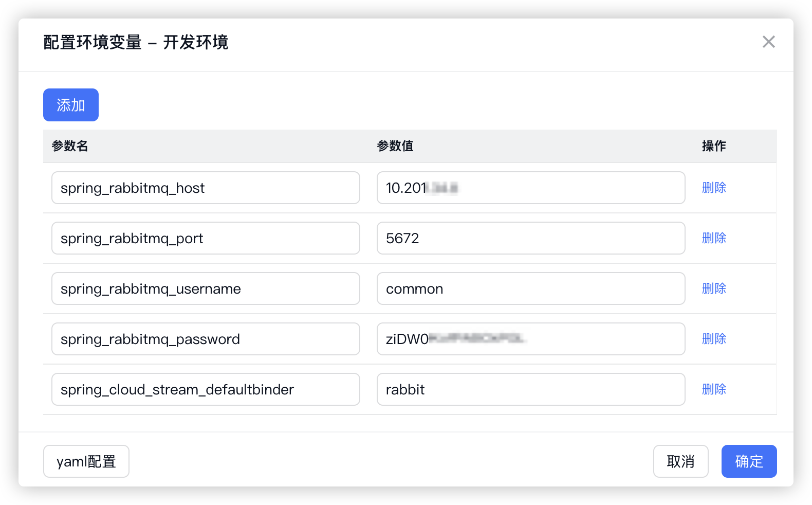
Task: Confirm changes with the 确定 button
Action: pyautogui.click(x=749, y=461)
